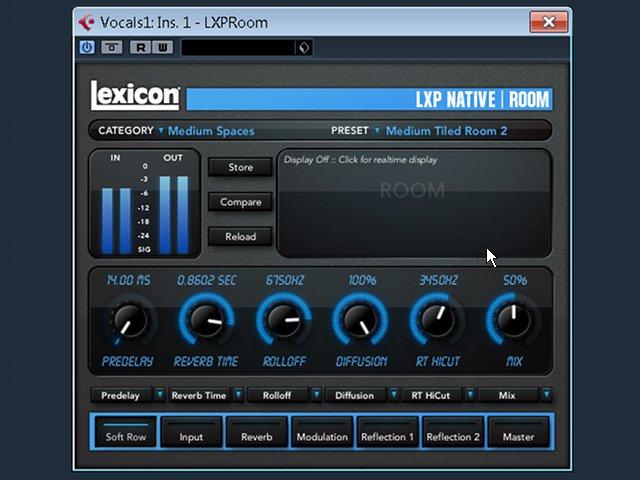
Task: Expand the Mix soft-row assignment arrow
Action: click(x=547, y=395)
